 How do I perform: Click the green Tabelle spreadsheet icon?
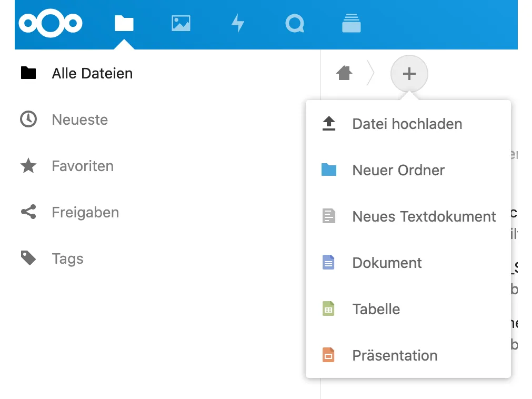(328, 309)
